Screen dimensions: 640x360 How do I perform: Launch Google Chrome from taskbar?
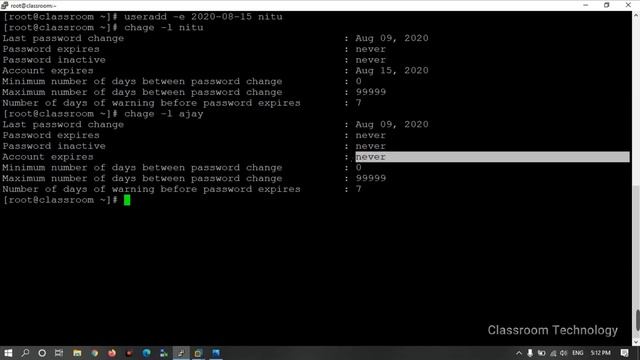(95, 353)
